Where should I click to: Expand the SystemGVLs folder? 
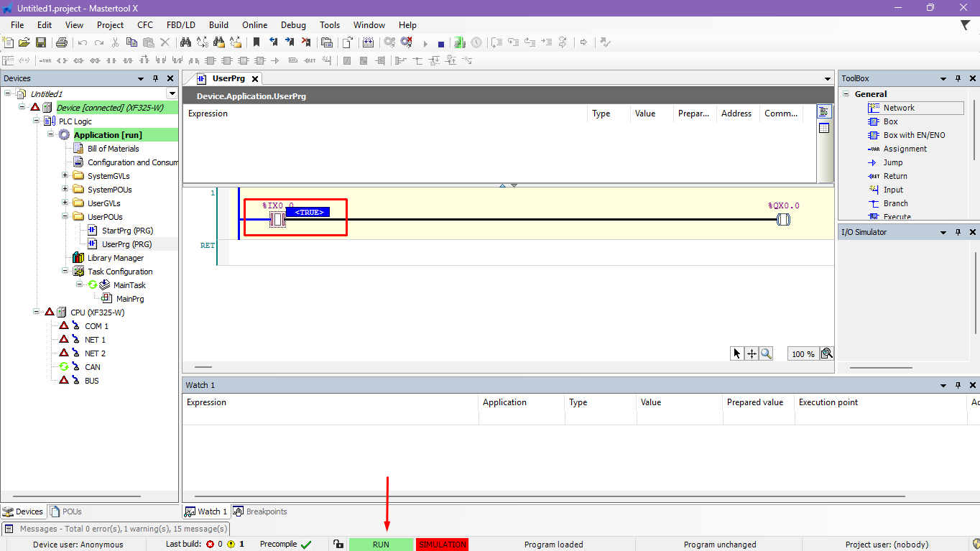(65, 175)
